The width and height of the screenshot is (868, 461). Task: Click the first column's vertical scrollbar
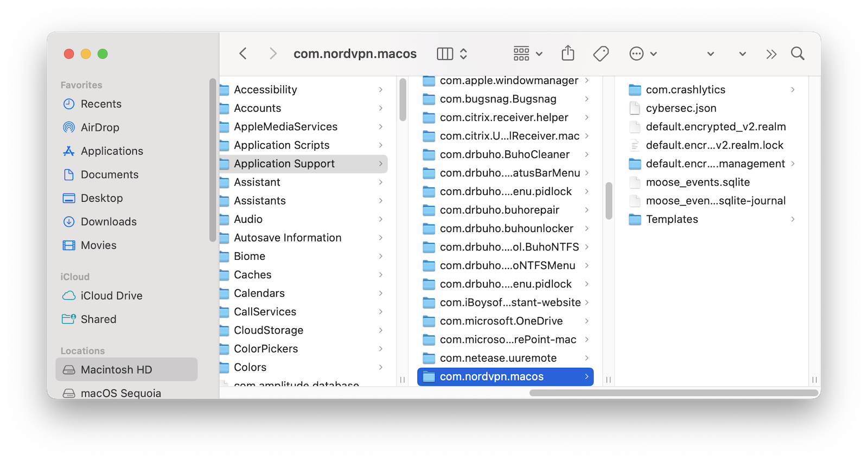coord(403,100)
